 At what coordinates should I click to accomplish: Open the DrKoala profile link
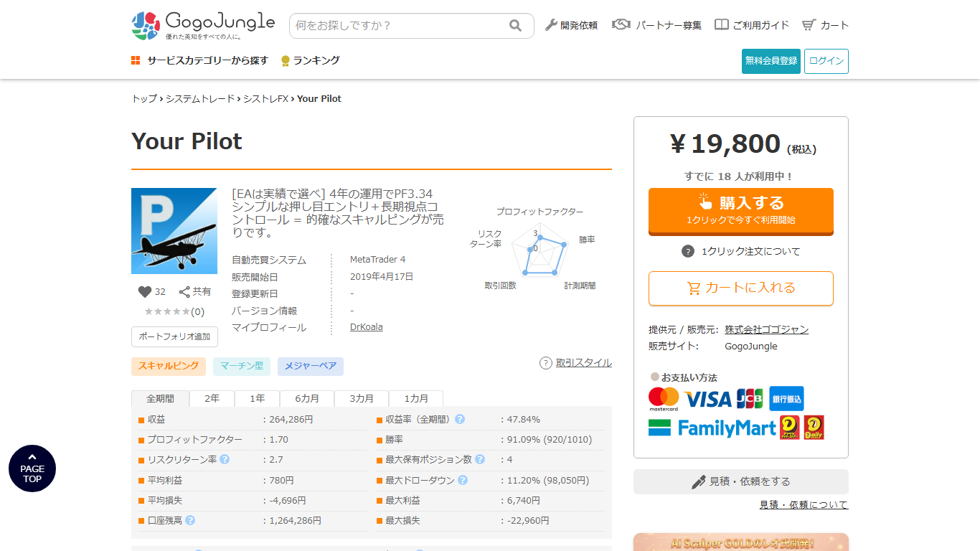(x=367, y=327)
